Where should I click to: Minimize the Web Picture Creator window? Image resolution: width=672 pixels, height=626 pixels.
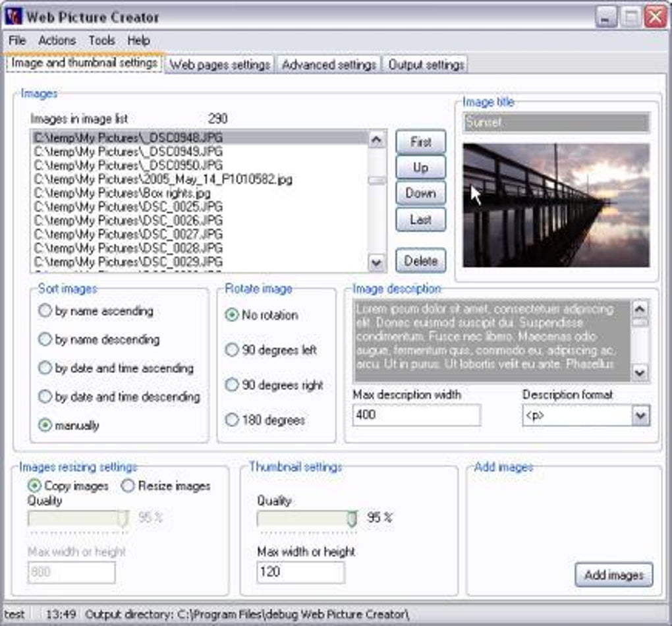coord(606,17)
